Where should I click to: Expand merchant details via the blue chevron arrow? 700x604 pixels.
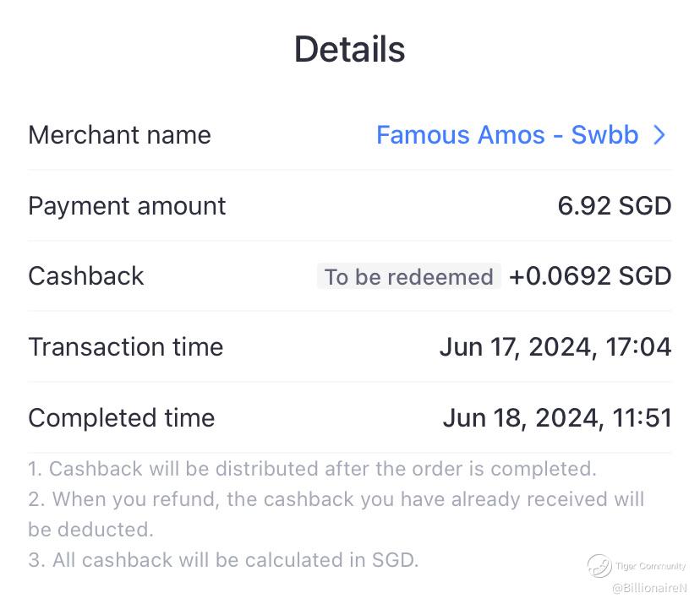tap(660, 135)
